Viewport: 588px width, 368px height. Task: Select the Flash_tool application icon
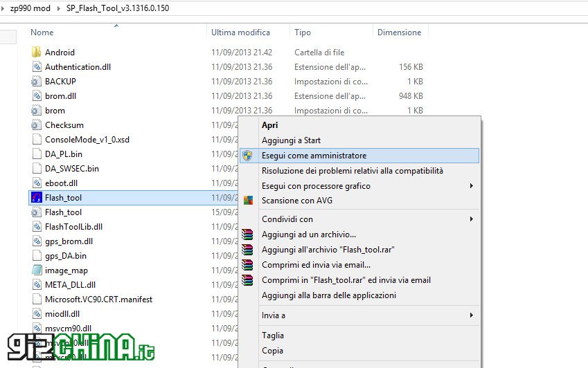coord(37,198)
